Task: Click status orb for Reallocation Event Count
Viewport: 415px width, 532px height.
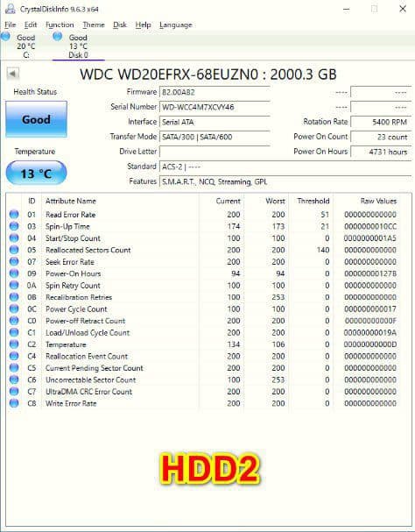Action: pos(14,356)
